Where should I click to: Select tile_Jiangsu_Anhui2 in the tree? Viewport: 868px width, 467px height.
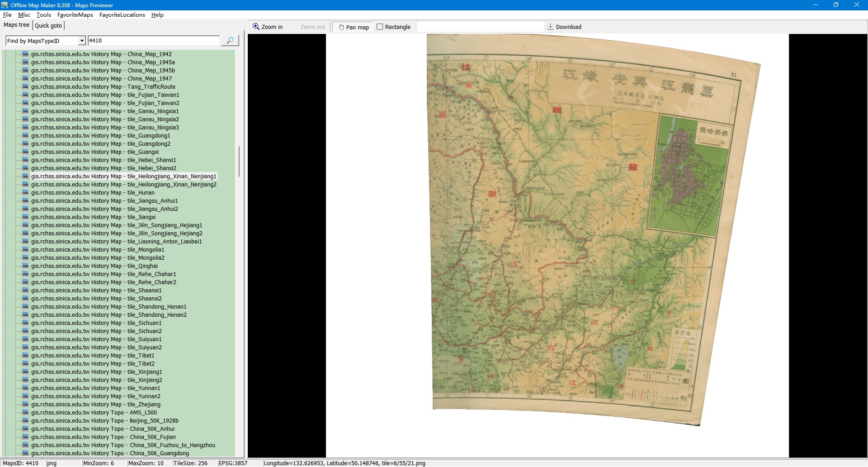point(104,209)
